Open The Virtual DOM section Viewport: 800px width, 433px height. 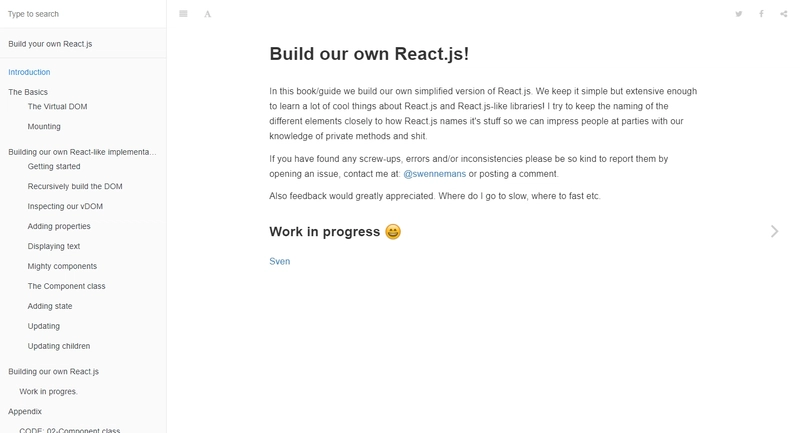pos(57,106)
